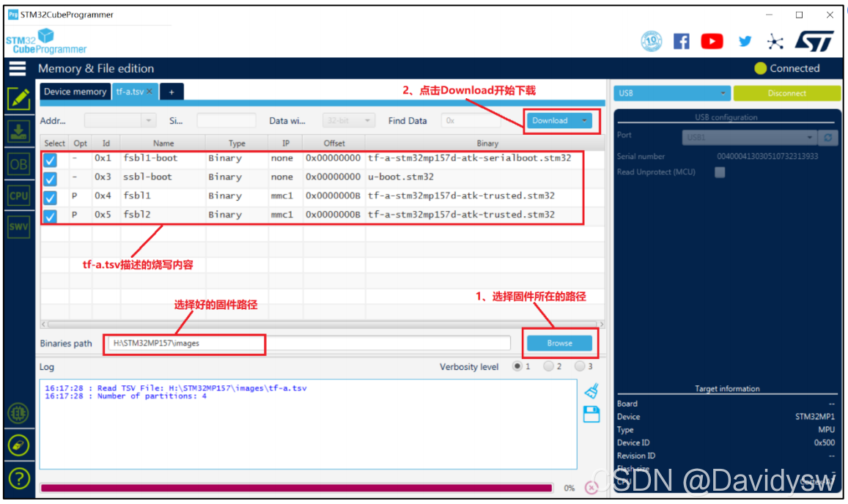Click the STM32CubeProgrammer logo
The image size is (848, 504).
point(46,42)
